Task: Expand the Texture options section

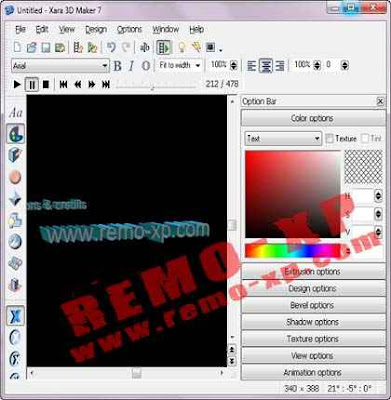Action: (313, 339)
